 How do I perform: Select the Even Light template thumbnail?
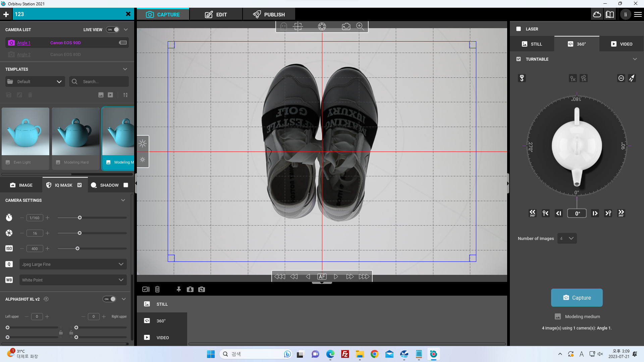point(25,138)
